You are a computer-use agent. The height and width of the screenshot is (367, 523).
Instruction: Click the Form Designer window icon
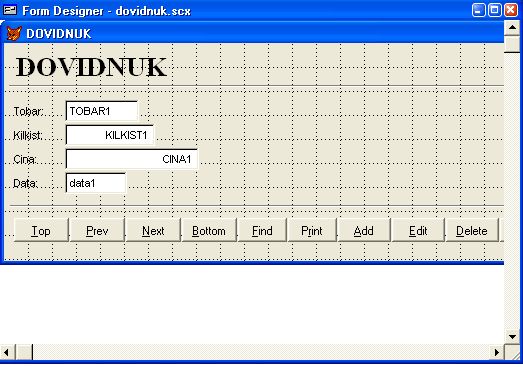coord(10,10)
